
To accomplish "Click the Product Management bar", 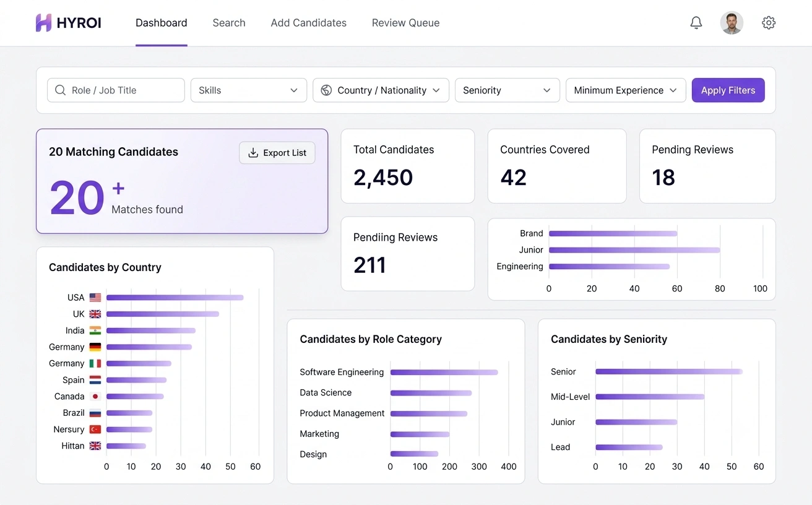I will click(429, 413).
